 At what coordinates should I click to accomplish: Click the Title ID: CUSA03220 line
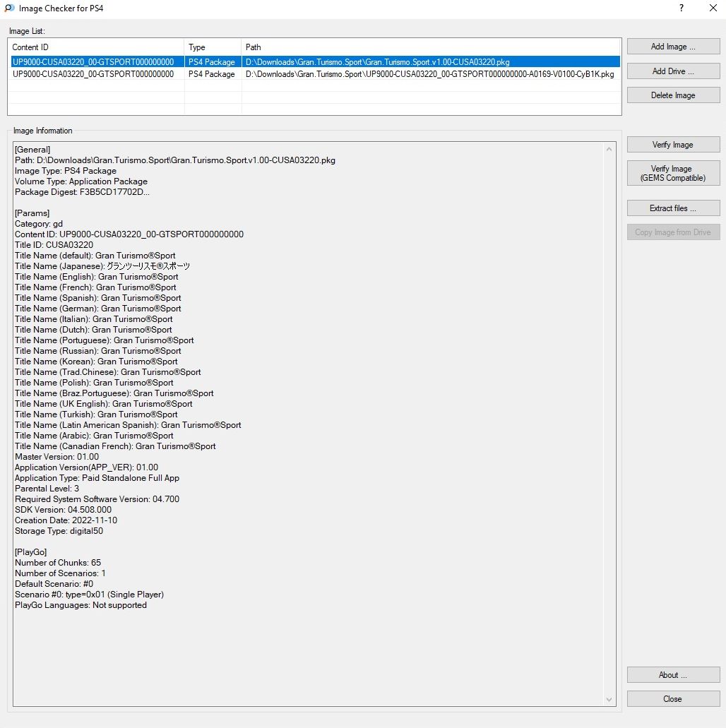(x=54, y=245)
